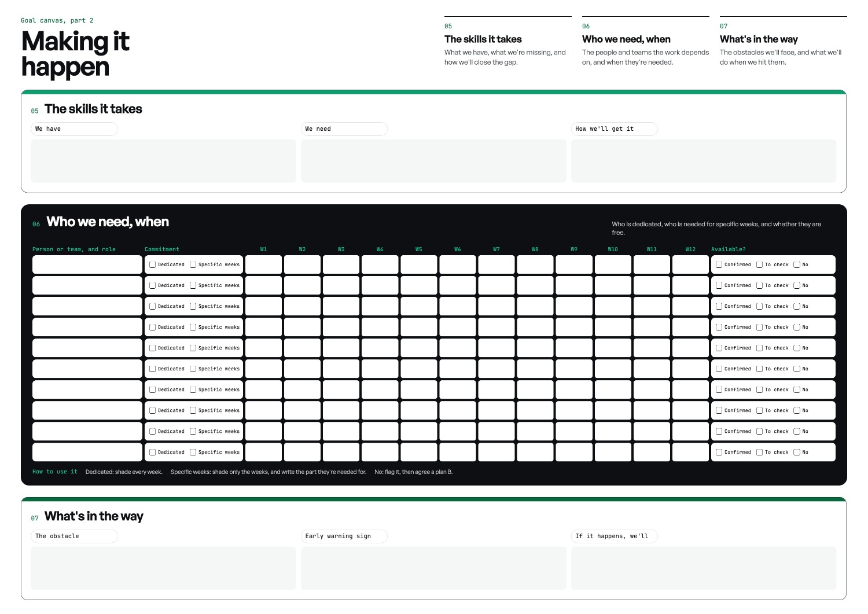The width and height of the screenshot is (868, 614).
Task: Check To check in the first table row
Action: [x=760, y=264]
